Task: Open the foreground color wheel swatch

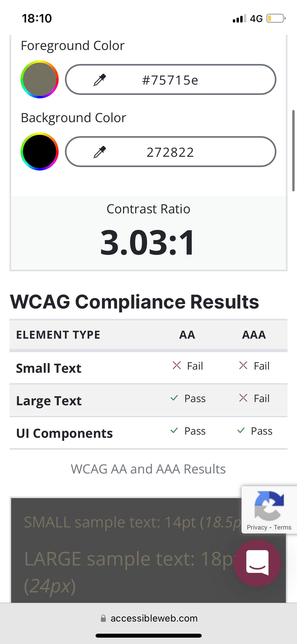Action: [40, 79]
